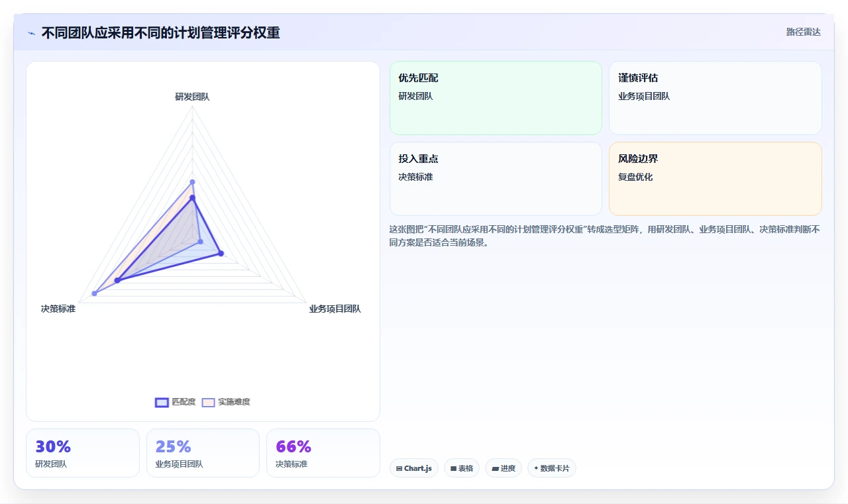848x504 pixels.
Task: Click the 路径雷达 label in header
Action: click(x=803, y=32)
